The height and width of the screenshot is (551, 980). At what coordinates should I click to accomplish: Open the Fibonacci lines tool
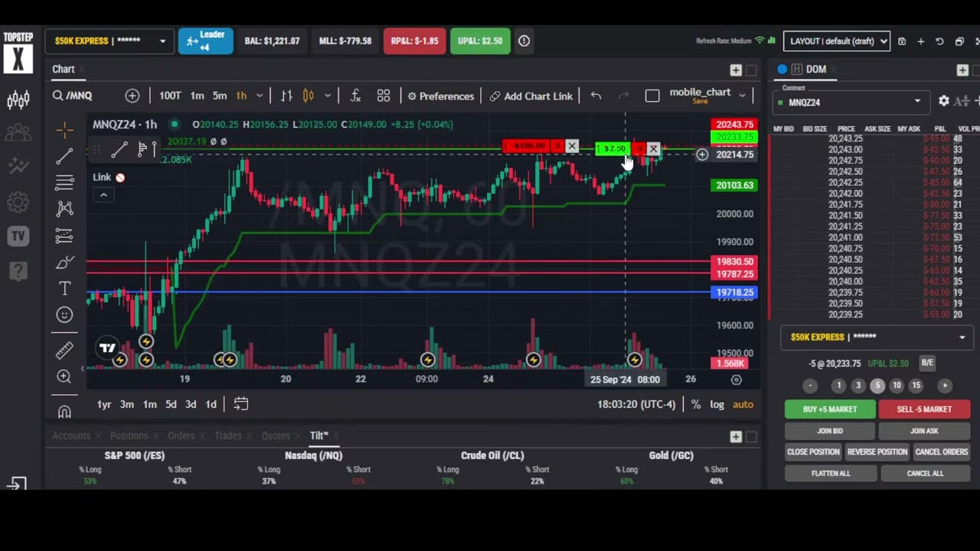point(64,182)
